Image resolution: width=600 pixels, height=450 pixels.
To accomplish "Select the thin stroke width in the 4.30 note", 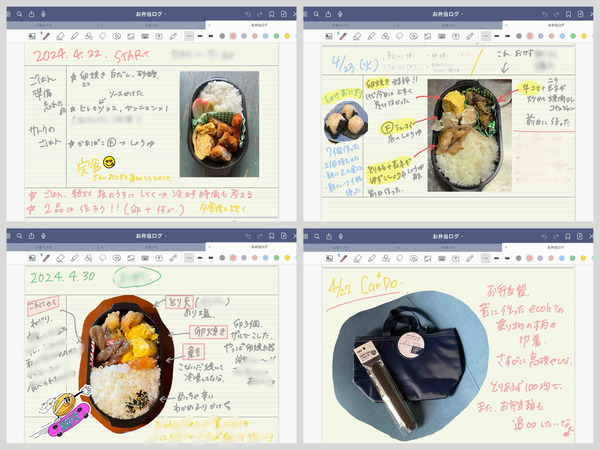I will point(189,258).
